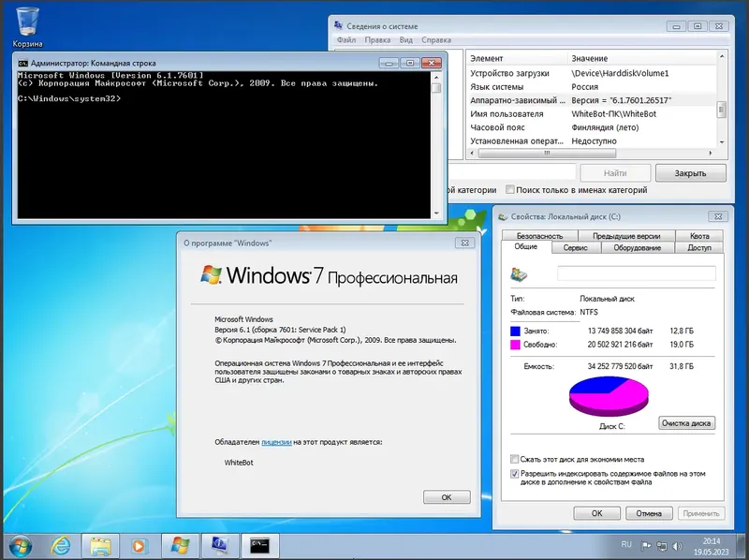Switch to the Безопасность tab
The image size is (749, 560).
tap(540, 236)
